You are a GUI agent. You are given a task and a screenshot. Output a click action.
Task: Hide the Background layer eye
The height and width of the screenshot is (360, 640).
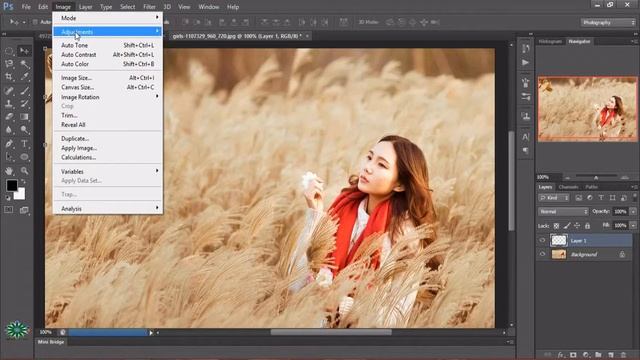click(x=542, y=254)
